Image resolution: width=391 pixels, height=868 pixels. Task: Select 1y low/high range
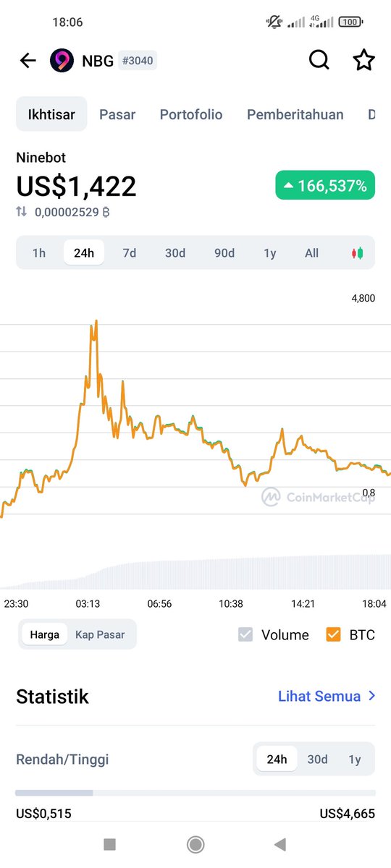(355, 759)
